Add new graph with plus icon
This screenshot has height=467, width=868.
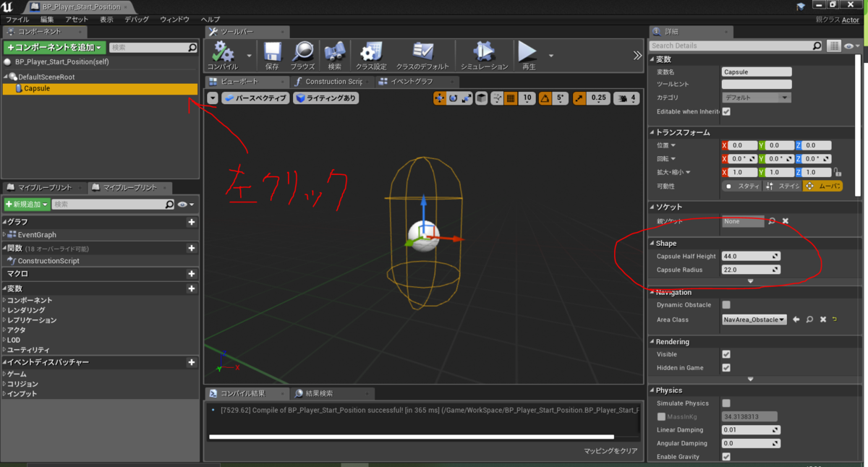[x=192, y=222]
